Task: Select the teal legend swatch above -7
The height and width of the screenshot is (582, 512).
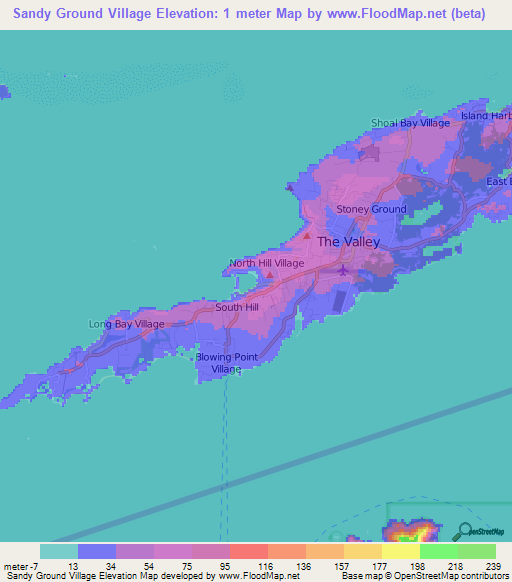Action: point(59,552)
